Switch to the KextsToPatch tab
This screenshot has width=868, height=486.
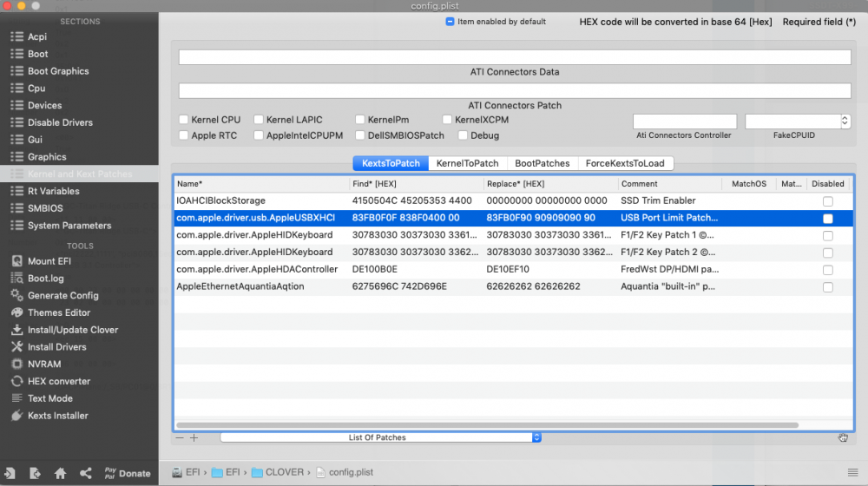[391, 163]
